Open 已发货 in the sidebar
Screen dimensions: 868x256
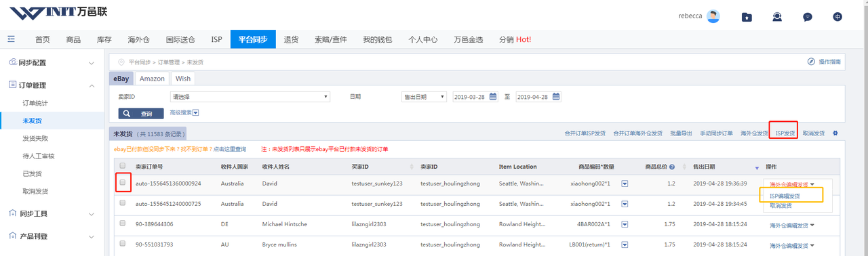[x=32, y=173]
